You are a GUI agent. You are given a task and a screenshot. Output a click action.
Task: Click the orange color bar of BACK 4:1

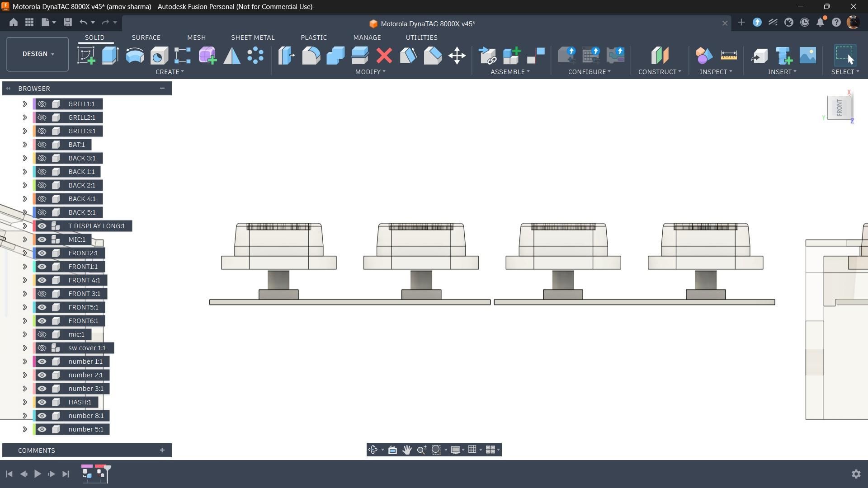click(x=34, y=199)
